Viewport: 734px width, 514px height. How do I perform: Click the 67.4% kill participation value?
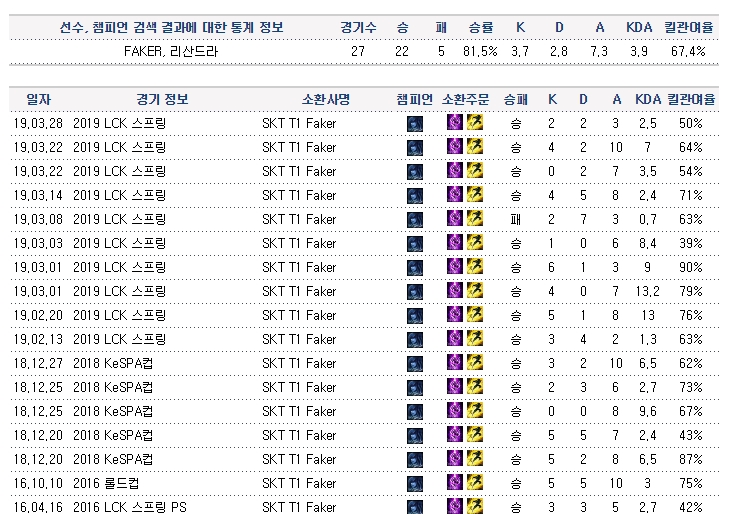tap(688, 51)
